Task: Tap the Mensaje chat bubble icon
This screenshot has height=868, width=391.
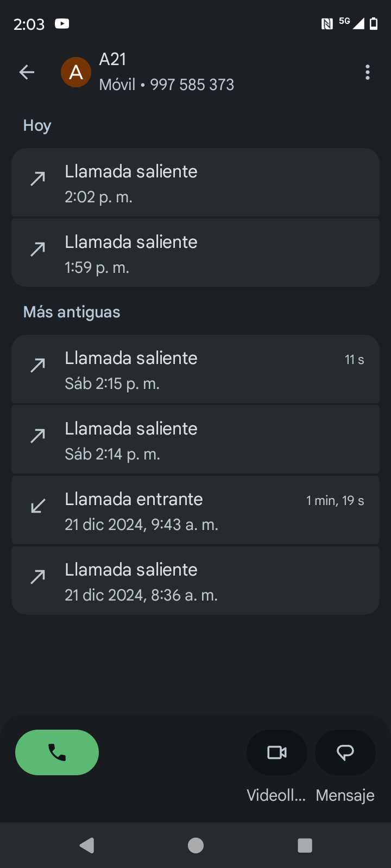Action: click(345, 752)
